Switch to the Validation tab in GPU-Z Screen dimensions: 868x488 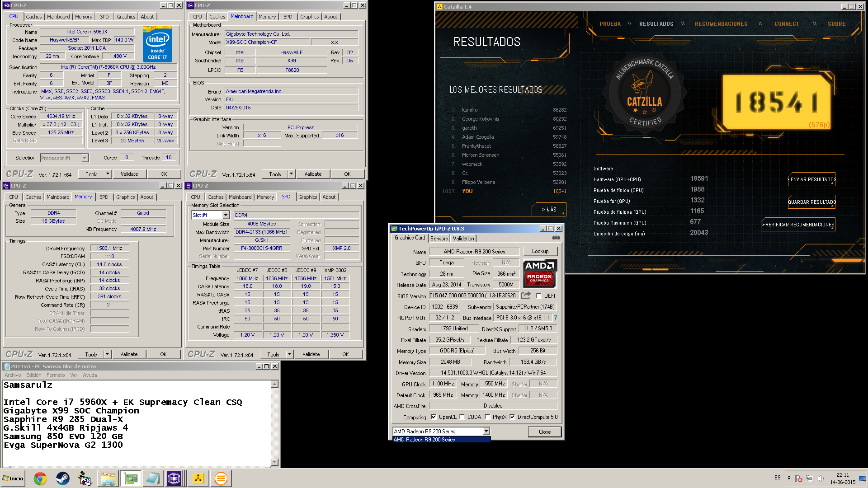click(x=463, y=239)
